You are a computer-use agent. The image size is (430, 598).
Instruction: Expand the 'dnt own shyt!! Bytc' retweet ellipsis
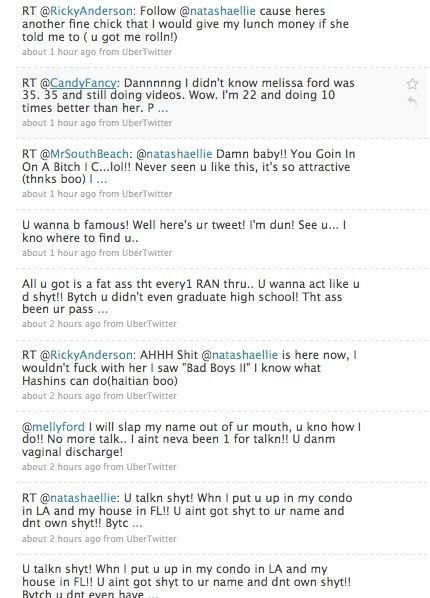137,524
